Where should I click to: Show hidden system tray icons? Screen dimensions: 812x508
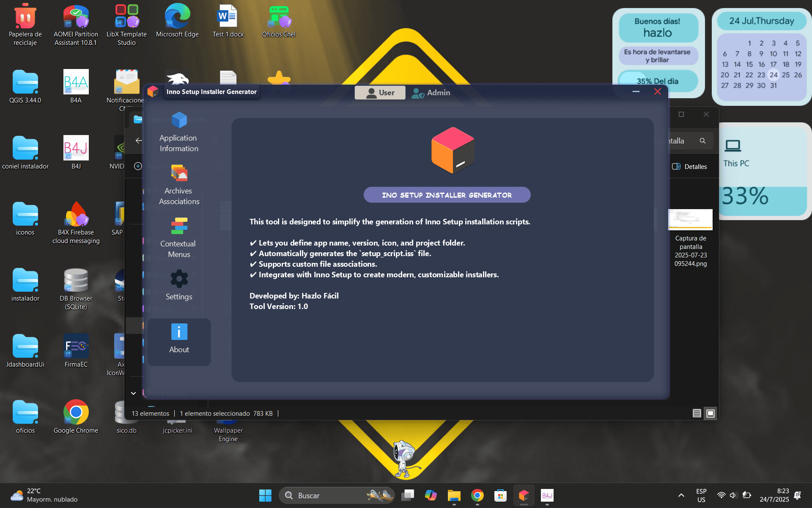681,495
